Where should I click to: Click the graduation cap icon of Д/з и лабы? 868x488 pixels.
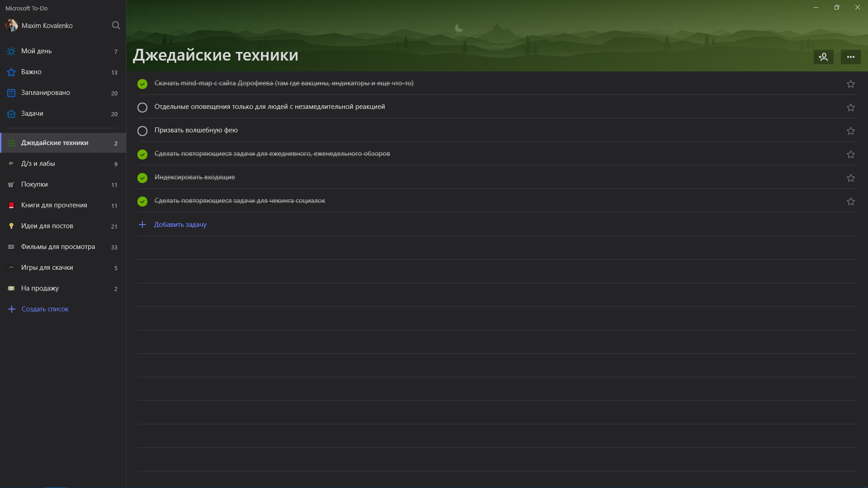pyautogui.click(x=11, y=164)
